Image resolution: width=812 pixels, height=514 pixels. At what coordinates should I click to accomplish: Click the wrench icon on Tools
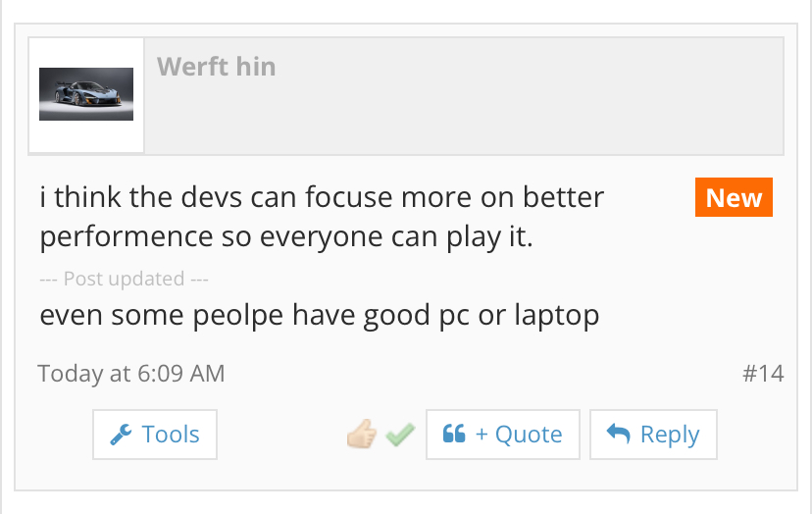[x=122, y=435]
